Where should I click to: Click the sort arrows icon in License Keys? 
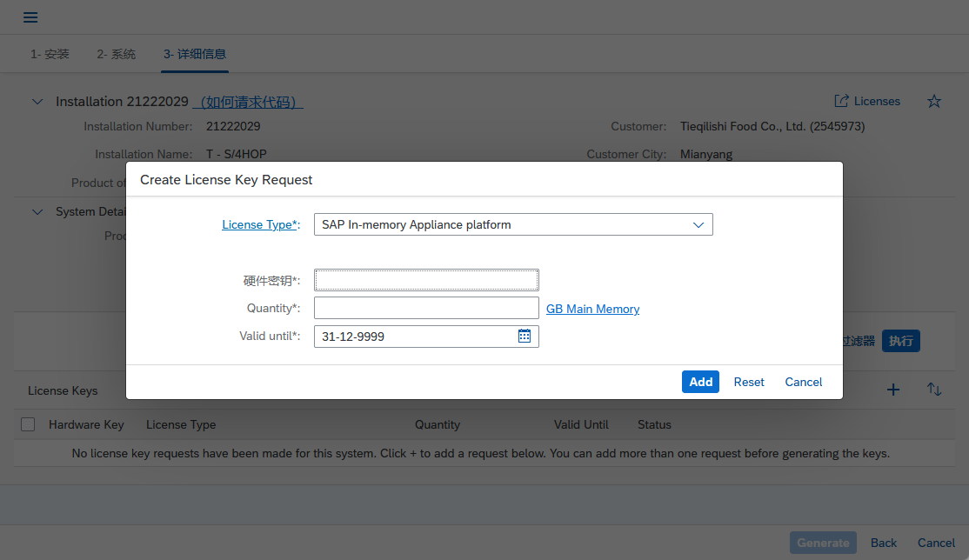[934, 390]
